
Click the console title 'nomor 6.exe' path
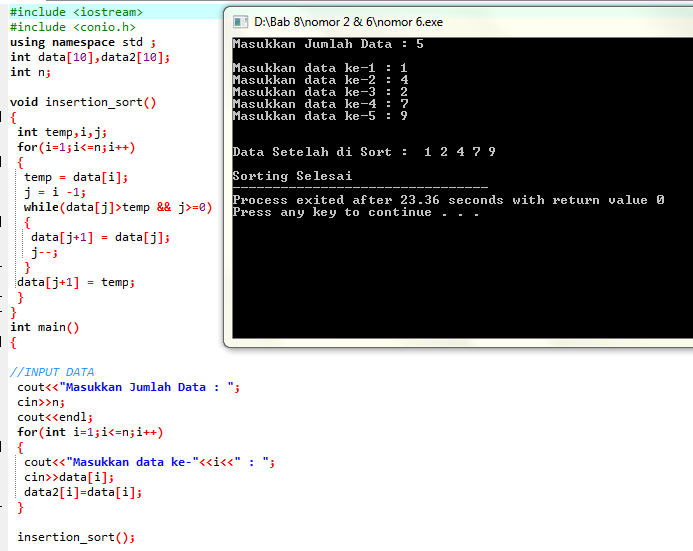click(348, 22)
